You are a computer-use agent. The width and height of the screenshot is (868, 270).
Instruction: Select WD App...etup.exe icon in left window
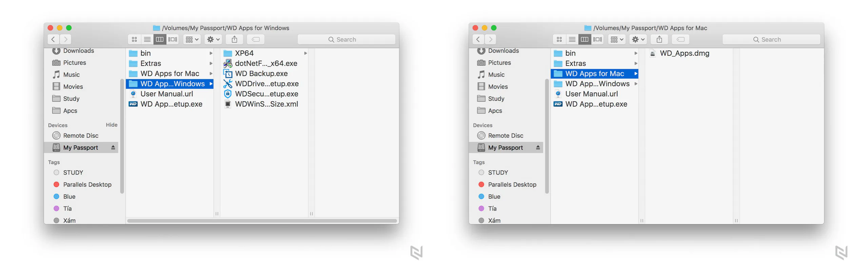(133, 104)
